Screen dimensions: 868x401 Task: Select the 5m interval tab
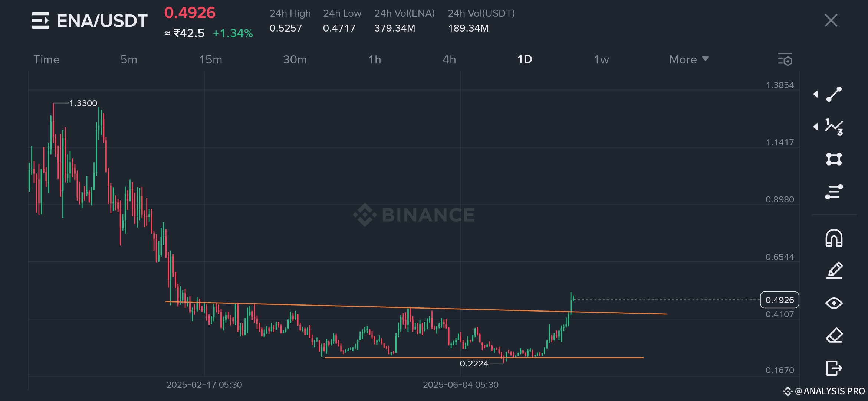pyautogui.click(x=129, y=59)
